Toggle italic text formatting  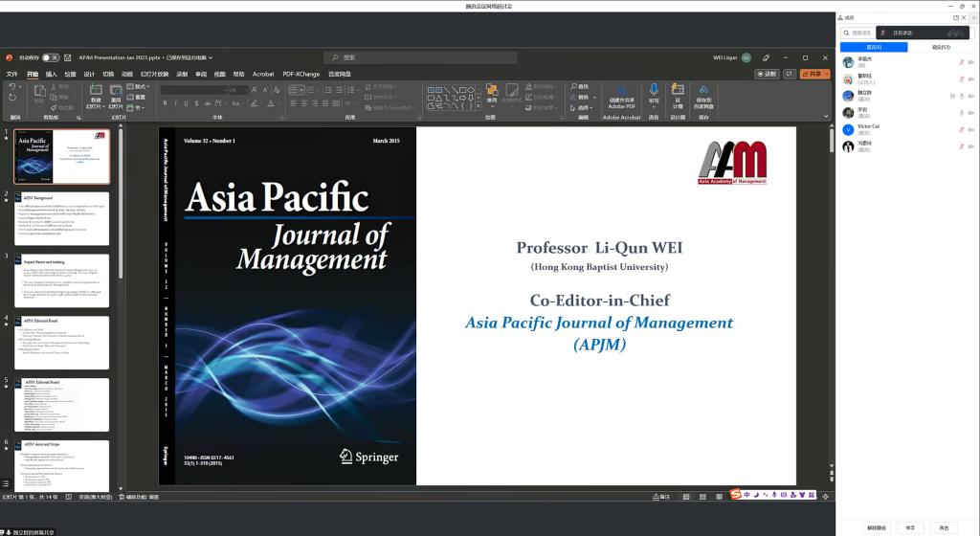click(x=175, y=102)
